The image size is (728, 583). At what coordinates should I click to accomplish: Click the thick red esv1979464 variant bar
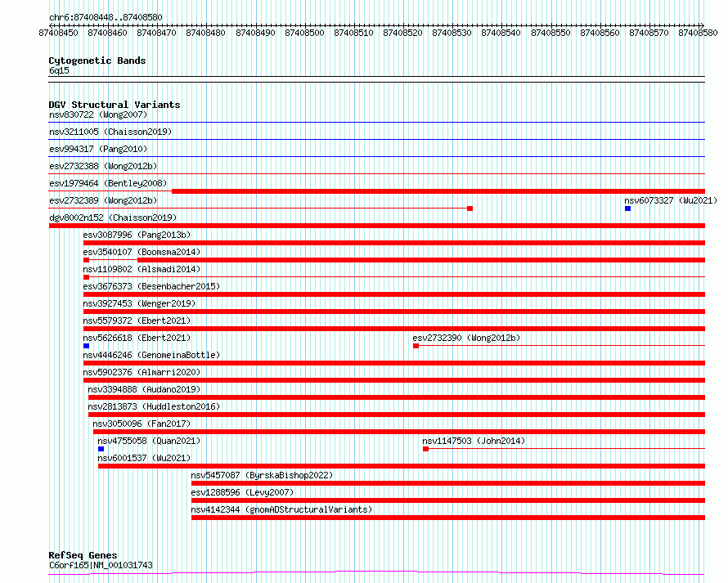438,191
